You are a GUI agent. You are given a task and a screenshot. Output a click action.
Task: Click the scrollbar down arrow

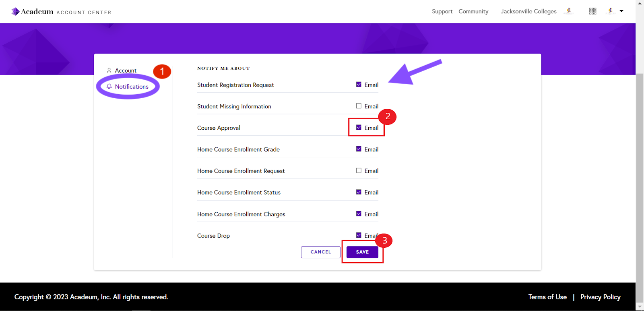click(x=640, y=307)
